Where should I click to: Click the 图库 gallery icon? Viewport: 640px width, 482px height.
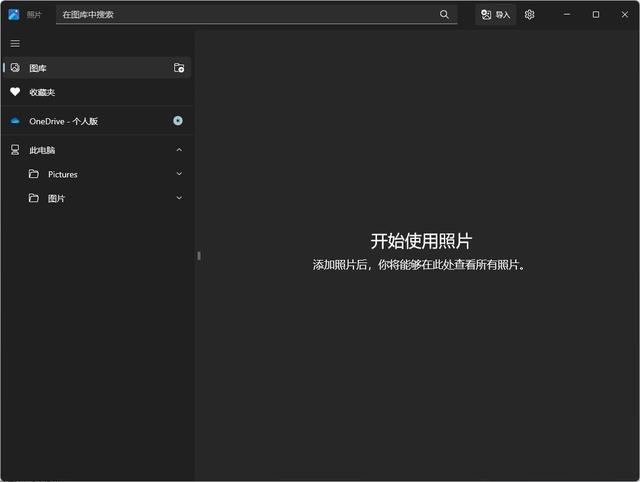tap(15, 68)
